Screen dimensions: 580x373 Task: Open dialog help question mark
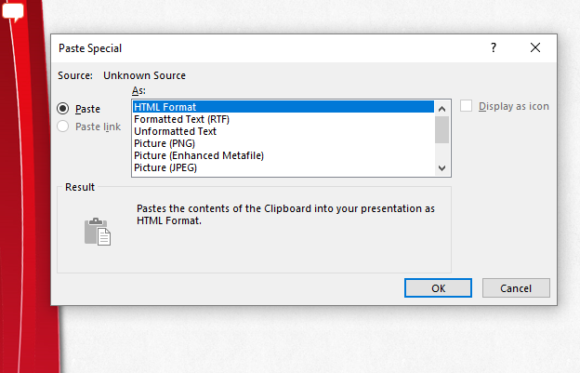click(x=493, y=47)
